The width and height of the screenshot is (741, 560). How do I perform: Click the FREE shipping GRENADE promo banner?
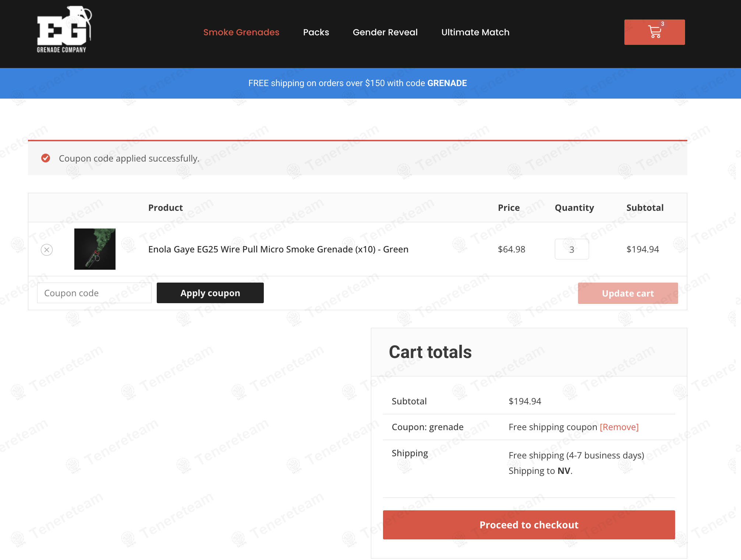[357, 83]
